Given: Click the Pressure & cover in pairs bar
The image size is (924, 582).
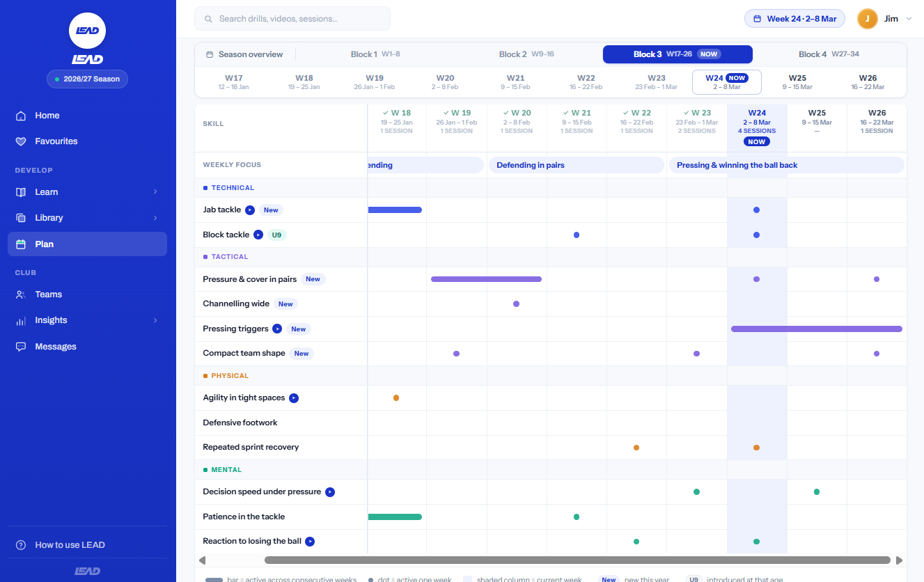Looking at the screenshot, I should pyautogui.click(x=486, y=279).
